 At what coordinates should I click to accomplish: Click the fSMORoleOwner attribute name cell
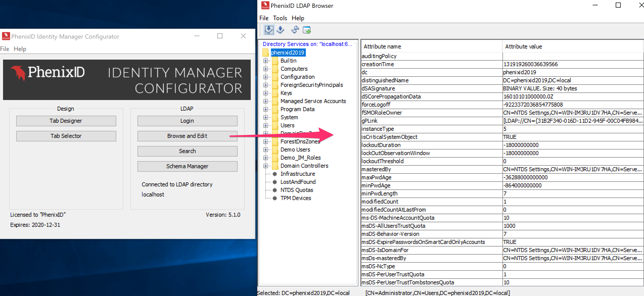point(432,113)
